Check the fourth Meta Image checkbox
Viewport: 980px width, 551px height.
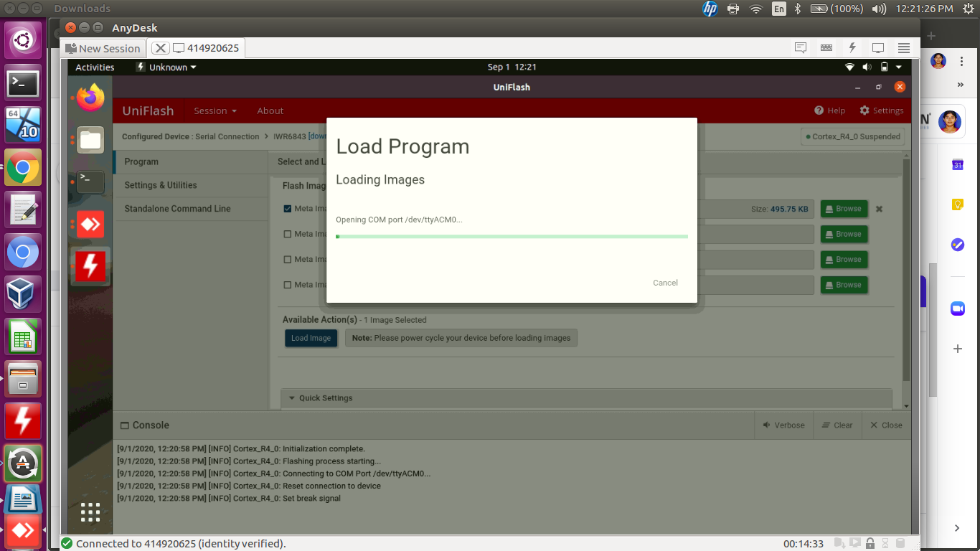(288, 285)
